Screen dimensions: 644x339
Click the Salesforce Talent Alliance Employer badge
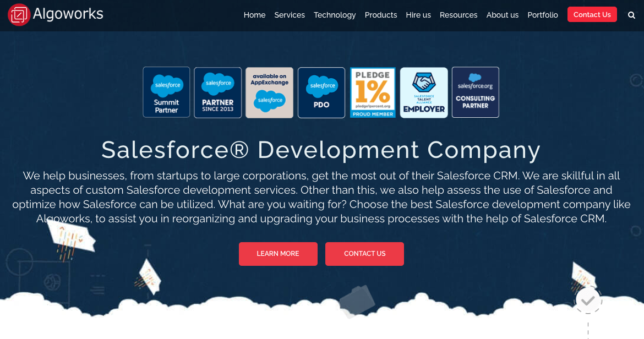[x=424, y=92]
